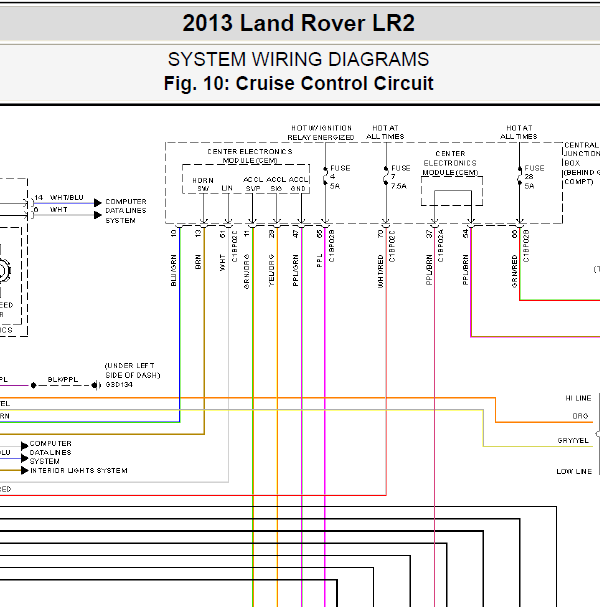Image resolution: width=600 pixels, height=607 pixels.
Task: Click connector pin number 37
Action: tap(429, 234)
